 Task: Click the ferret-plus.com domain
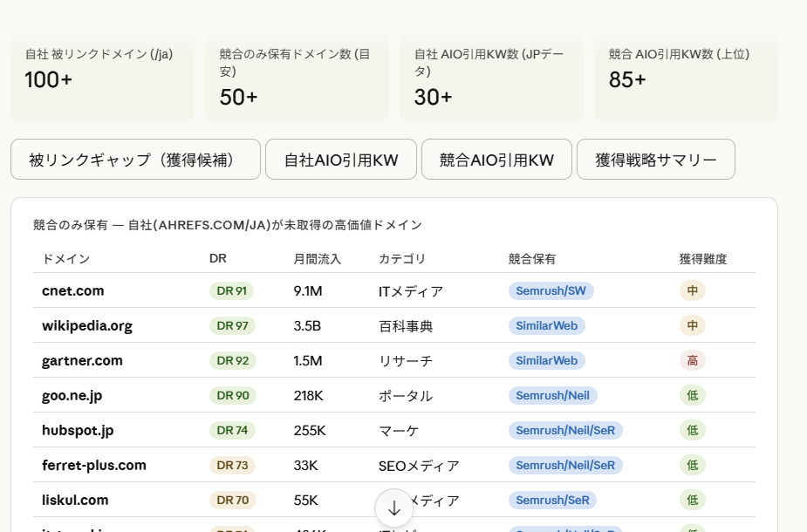94,465
